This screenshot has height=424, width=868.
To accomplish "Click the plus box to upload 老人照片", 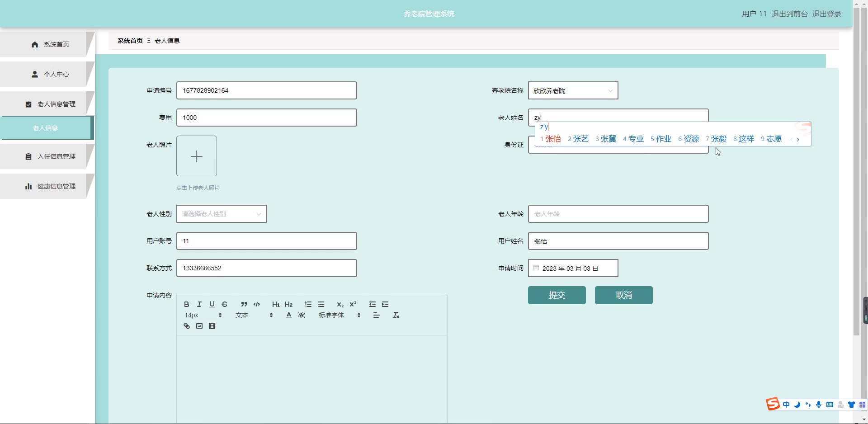I will tap(197, 156).
